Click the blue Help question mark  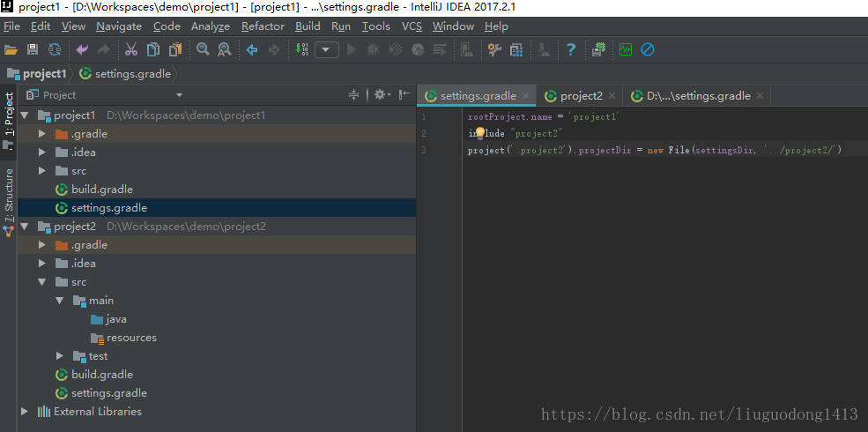(571, 50)
